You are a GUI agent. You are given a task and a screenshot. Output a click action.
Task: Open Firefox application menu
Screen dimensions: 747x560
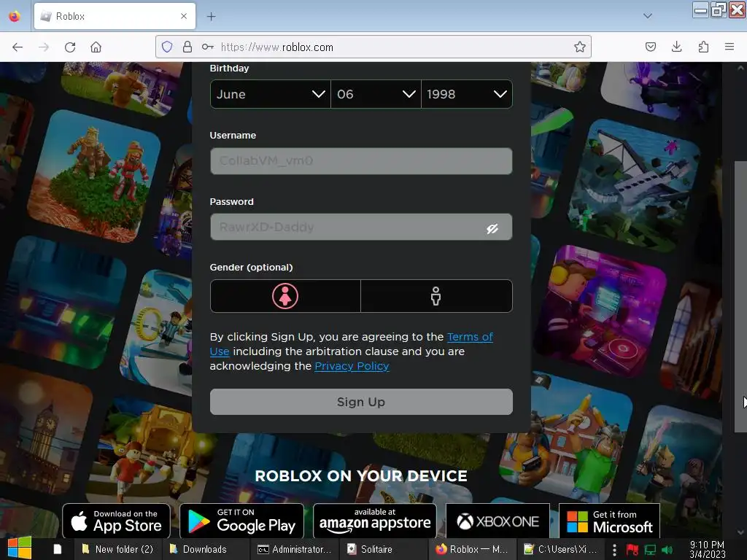pyautogui.click(x=729, y=47)
